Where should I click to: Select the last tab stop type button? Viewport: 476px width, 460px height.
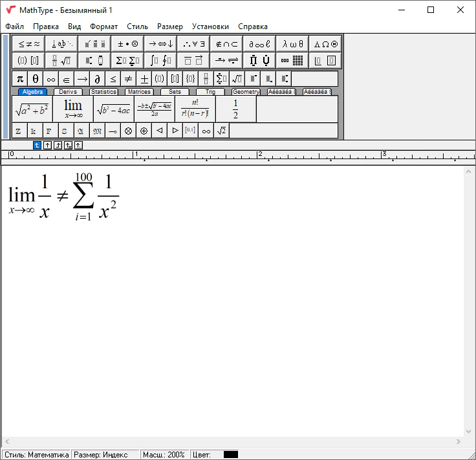[78, 146]
